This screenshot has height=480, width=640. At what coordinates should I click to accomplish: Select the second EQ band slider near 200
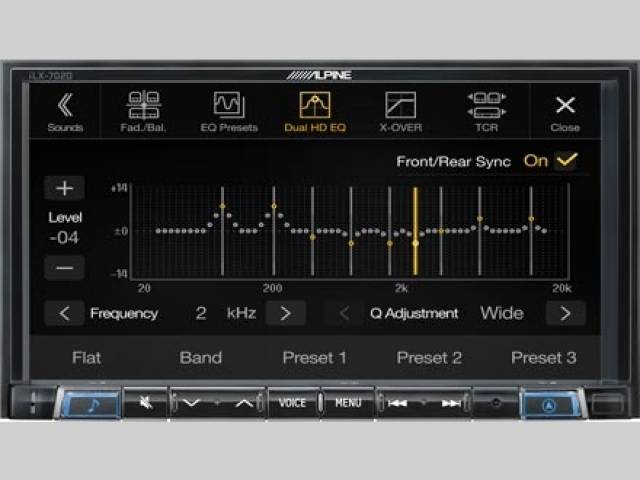(274, 231)
